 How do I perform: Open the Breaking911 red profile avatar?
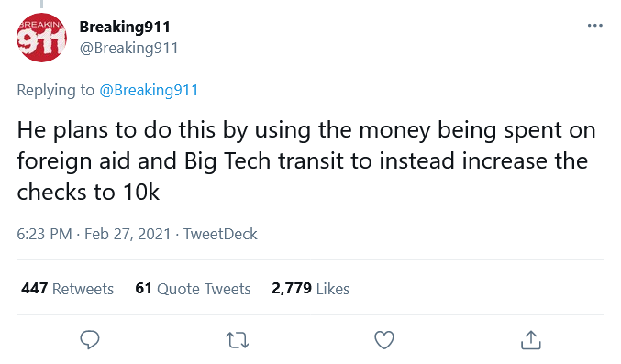pyautogui.click(x=41, y=38)
